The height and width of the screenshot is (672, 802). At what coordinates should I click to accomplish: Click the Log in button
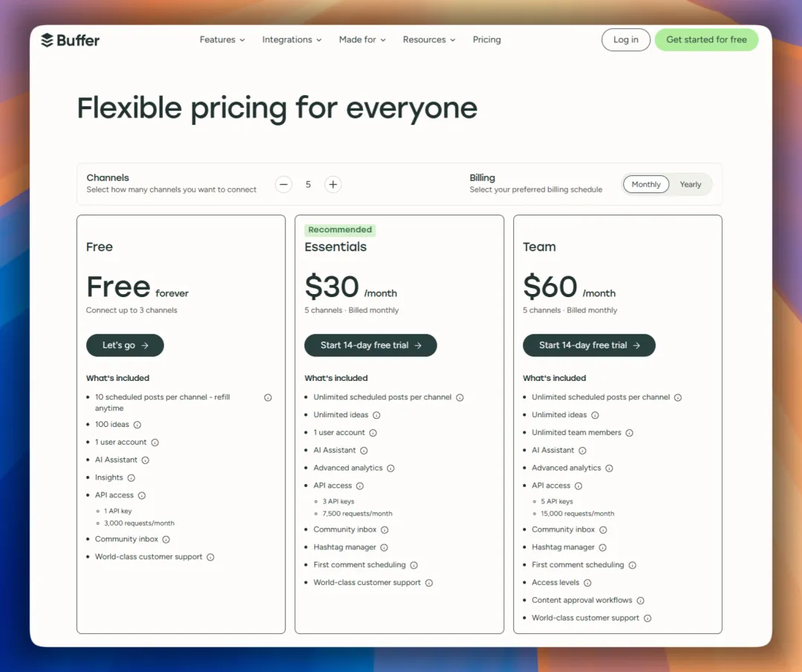point(626,40)
